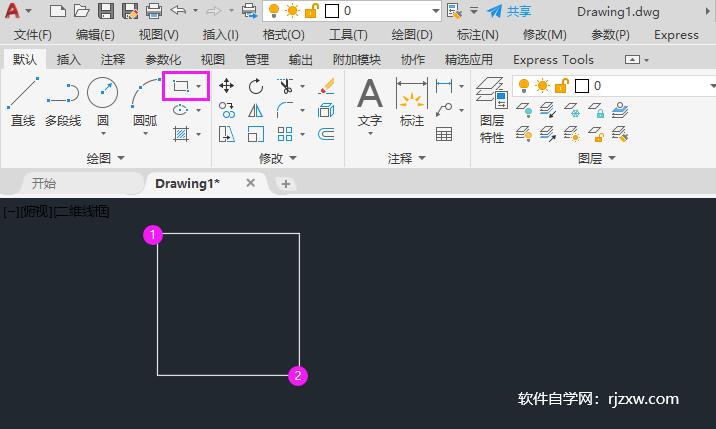This screenshot has width=716, height=429.
Task: Switch to the Express Tools ribbon tab
Action: pyautogui.click(x=553, y=59)
